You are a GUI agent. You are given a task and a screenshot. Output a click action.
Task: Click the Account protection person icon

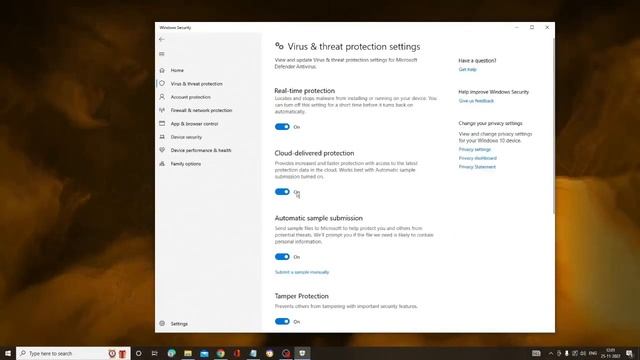(162, 97)
